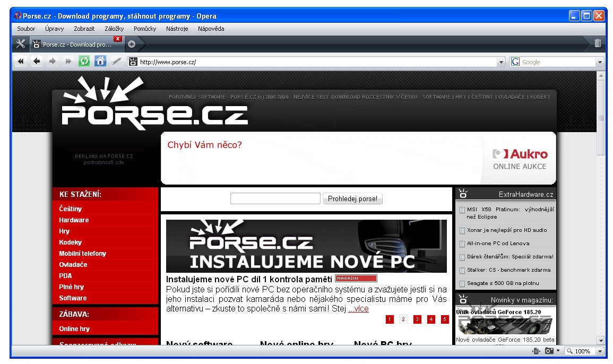The height and width of the screenshot is (364, 613).
Task: Open the Instalujeme nové PC banner image
Action: coord(306,246)
